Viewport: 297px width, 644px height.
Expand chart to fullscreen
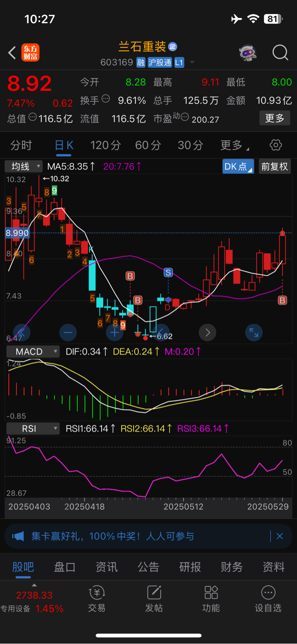coord(254,332)
